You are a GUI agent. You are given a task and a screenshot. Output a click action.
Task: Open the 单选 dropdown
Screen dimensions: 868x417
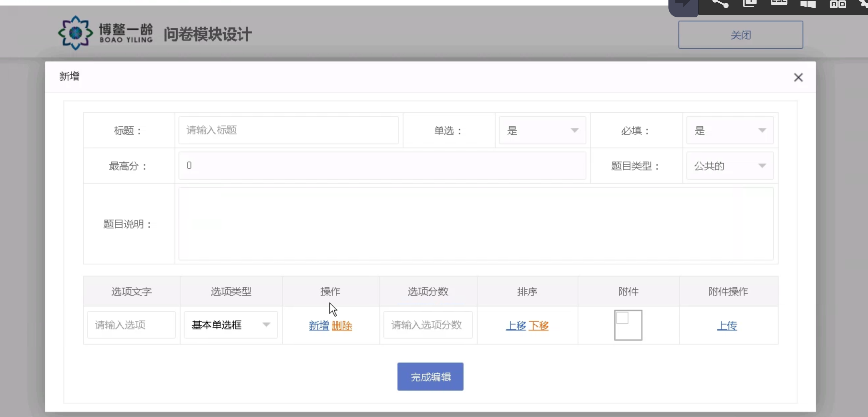542,130
